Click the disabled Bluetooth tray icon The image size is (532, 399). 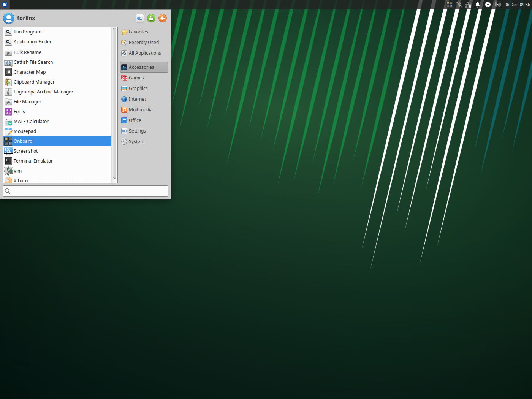(459, 5)
